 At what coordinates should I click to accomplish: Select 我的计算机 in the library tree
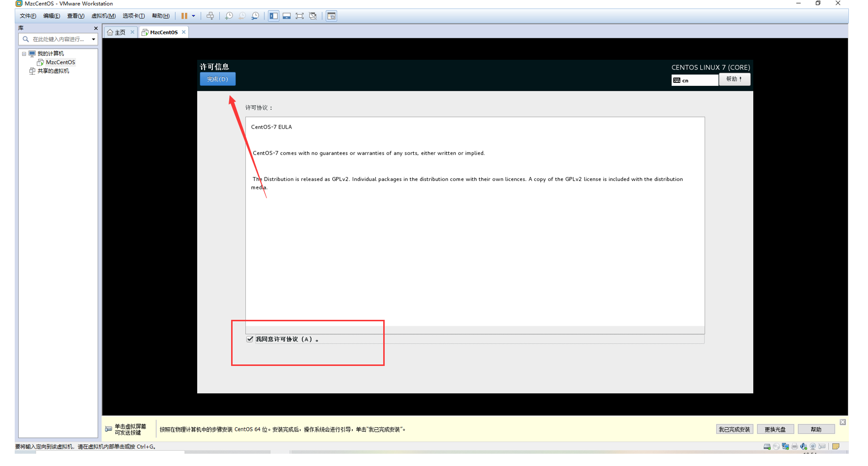tap(51, 53)
